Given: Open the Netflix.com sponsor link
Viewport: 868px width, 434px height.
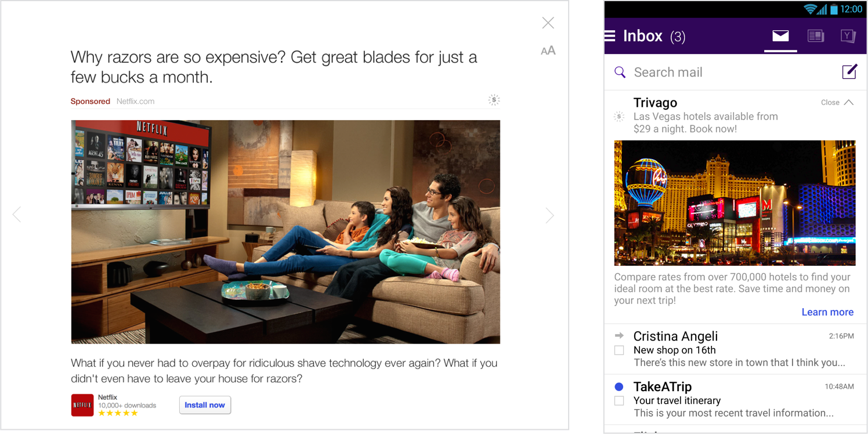Looking at the screenshot, I should (135, 101).
